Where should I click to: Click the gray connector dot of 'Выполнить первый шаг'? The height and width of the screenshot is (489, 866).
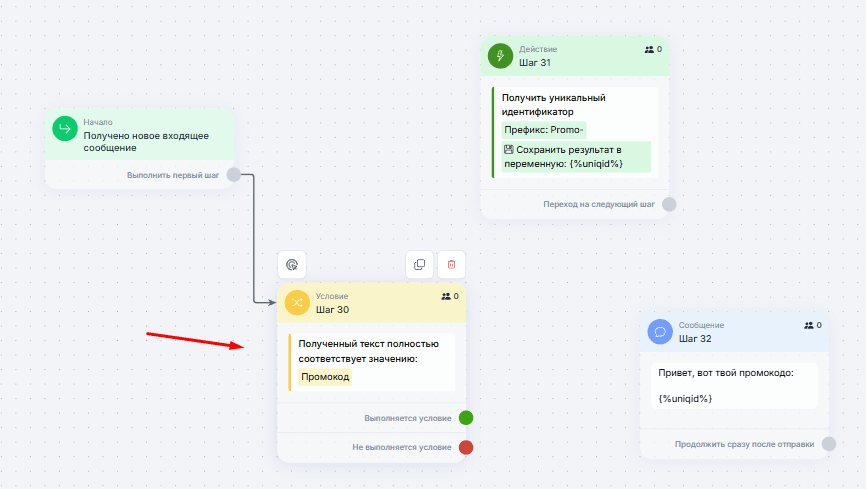pyautogui.click(x=234, y=175)
